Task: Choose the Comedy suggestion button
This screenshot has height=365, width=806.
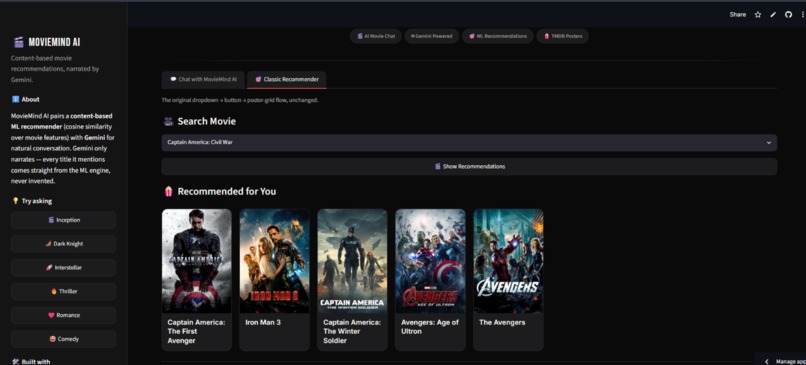Action: (x=64, y=339)
